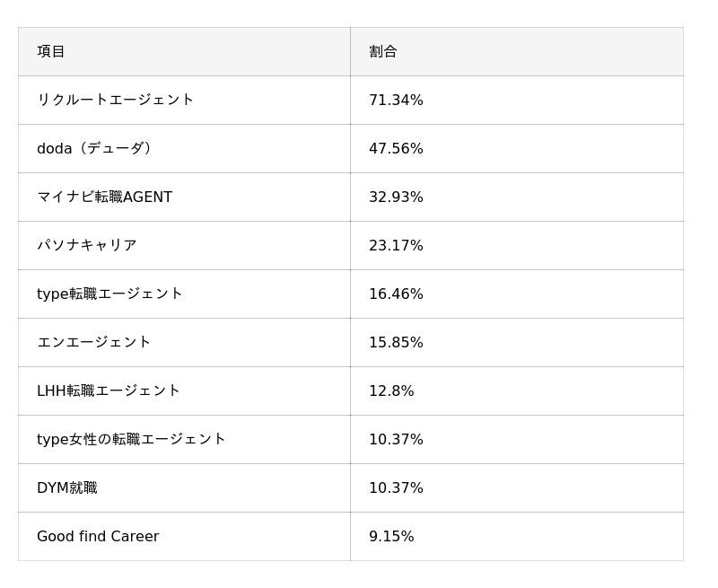Image resolution: width=718 pixels, height=588 pixels.
Task: Click the 割合 column header
Action: tap(383, 51)
